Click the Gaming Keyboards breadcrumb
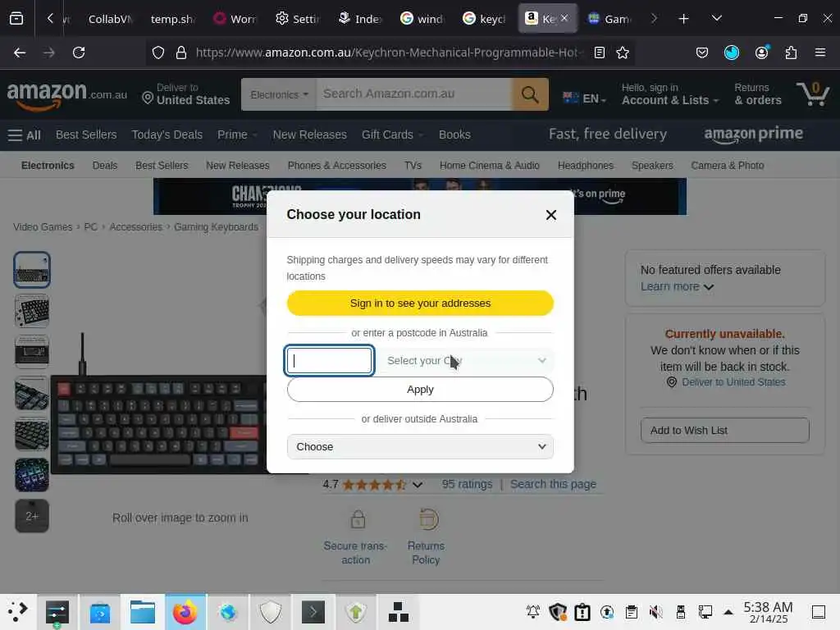Image resolution: width=840 pixels, height=630 pixels. click(216, 227)
